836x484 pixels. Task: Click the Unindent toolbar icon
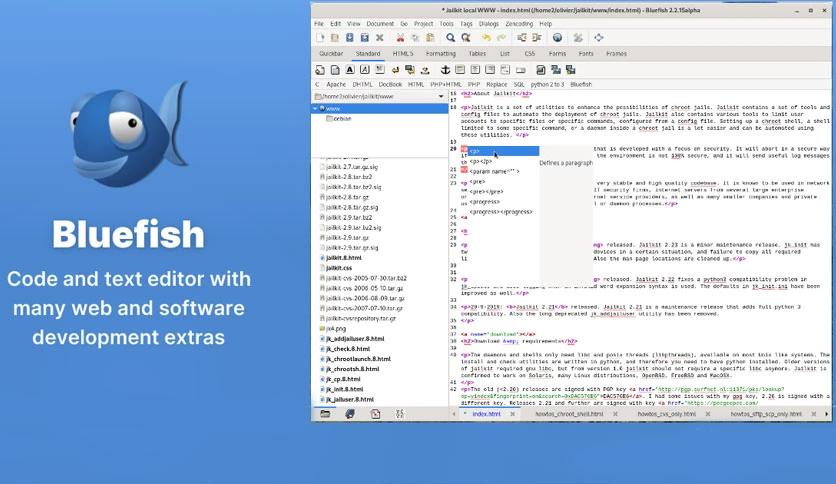tap(521, 38)
